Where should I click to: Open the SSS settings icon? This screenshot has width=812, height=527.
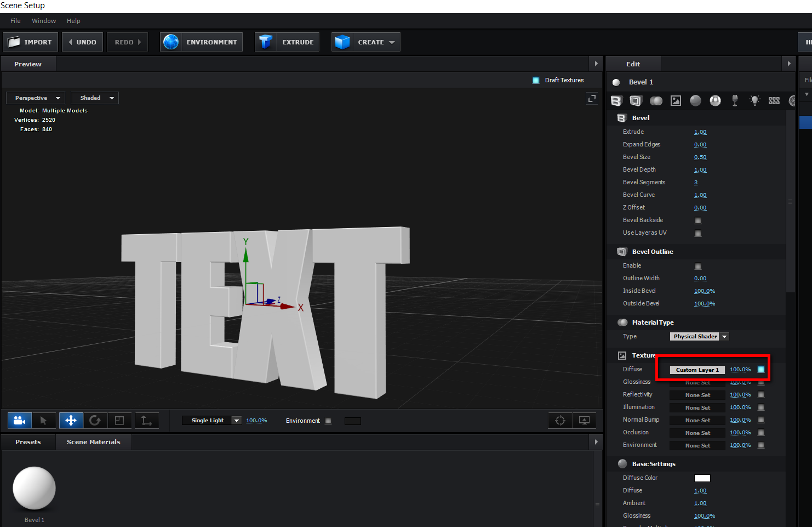tap(774, 101)
